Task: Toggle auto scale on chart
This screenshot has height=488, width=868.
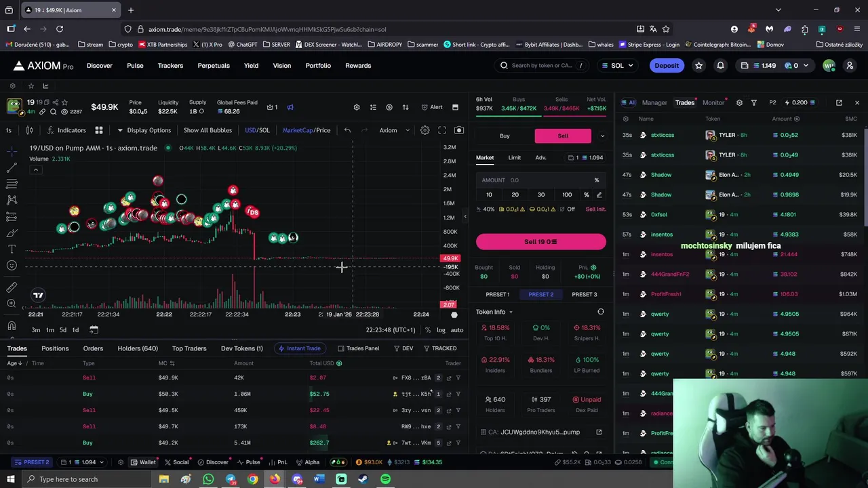Action: (457, 330)
